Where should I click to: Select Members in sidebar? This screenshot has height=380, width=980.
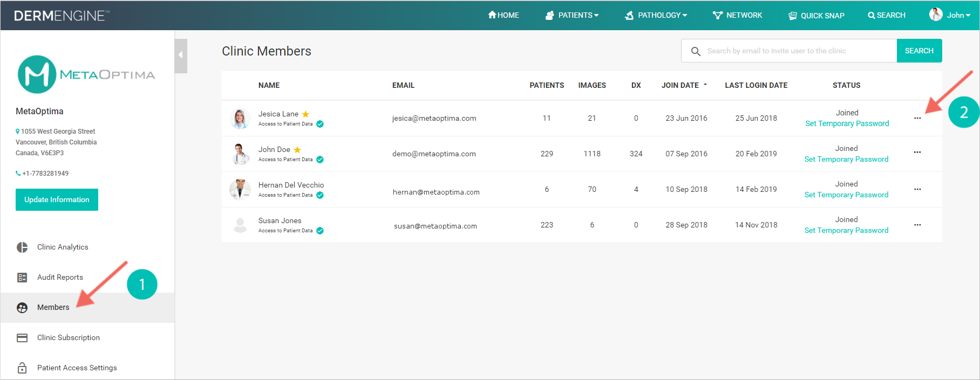point(87,308)
